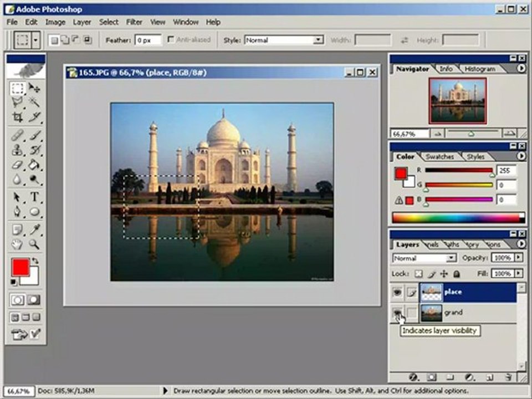Choose the Notes tool
532x399 pixels.
[x=17, y=229]
